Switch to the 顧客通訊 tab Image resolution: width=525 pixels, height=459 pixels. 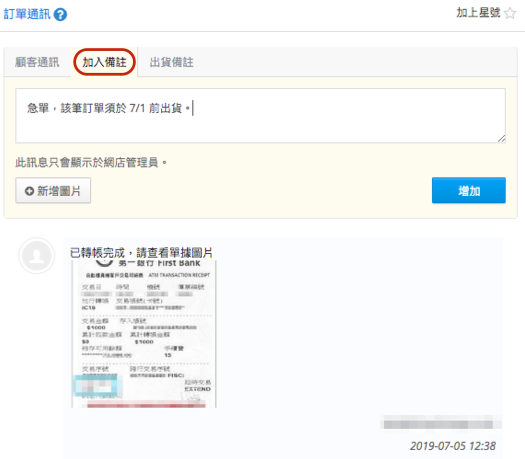point(37,62)
